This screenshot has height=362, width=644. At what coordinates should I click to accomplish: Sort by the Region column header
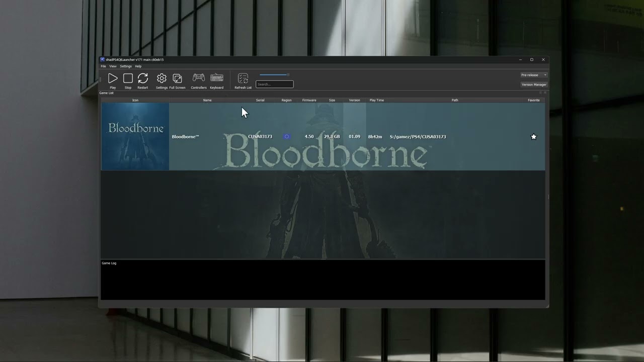point(286,100)
